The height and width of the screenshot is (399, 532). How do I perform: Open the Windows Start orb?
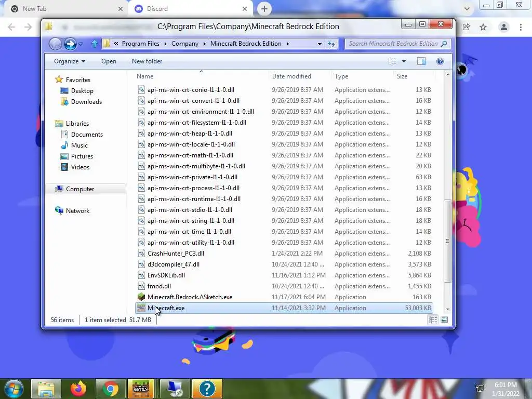coord(14,389)
